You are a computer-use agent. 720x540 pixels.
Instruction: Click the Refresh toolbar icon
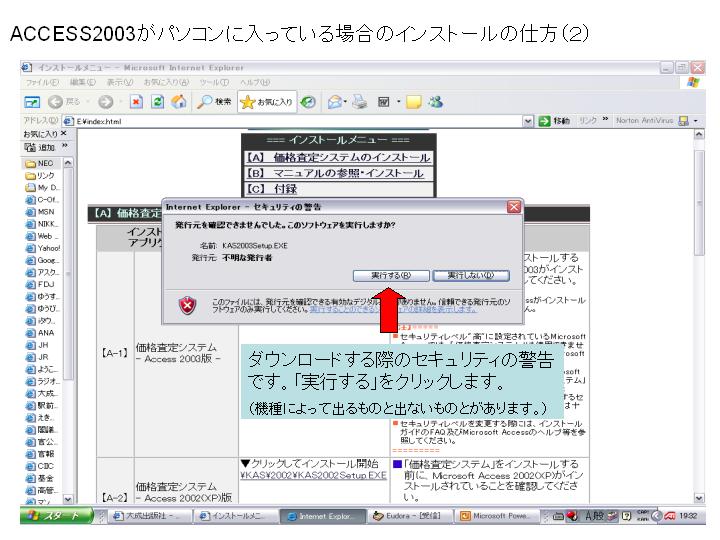tap(158, 101)
